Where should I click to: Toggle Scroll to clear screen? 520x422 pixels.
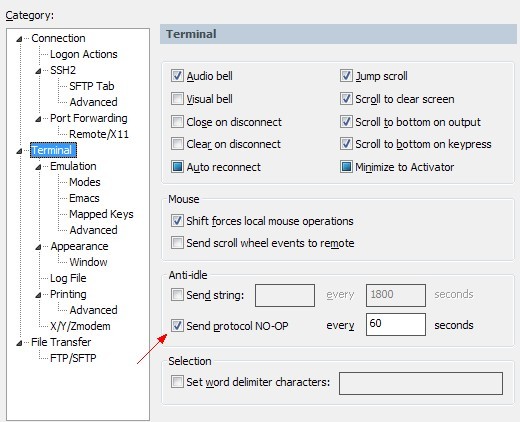pyautogui.click(x=346, y=99)
